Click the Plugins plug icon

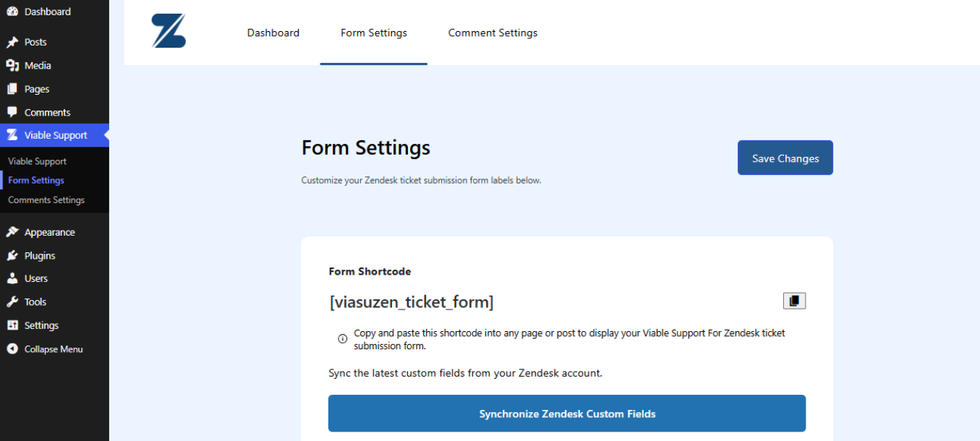coord(12,256)
